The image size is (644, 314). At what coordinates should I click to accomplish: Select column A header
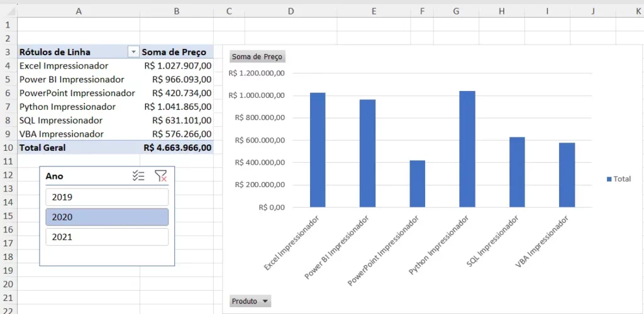click(79, 11)
